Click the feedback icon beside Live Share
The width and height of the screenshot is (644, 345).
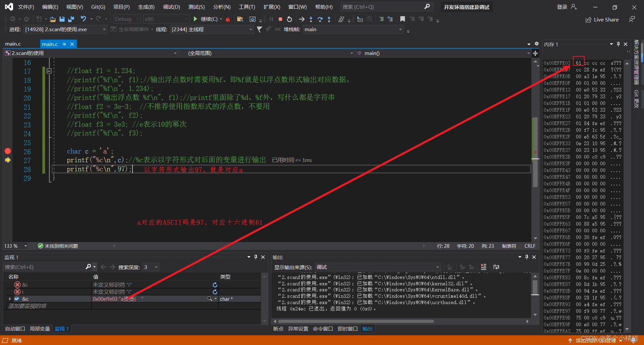click(x=632, y=19)
